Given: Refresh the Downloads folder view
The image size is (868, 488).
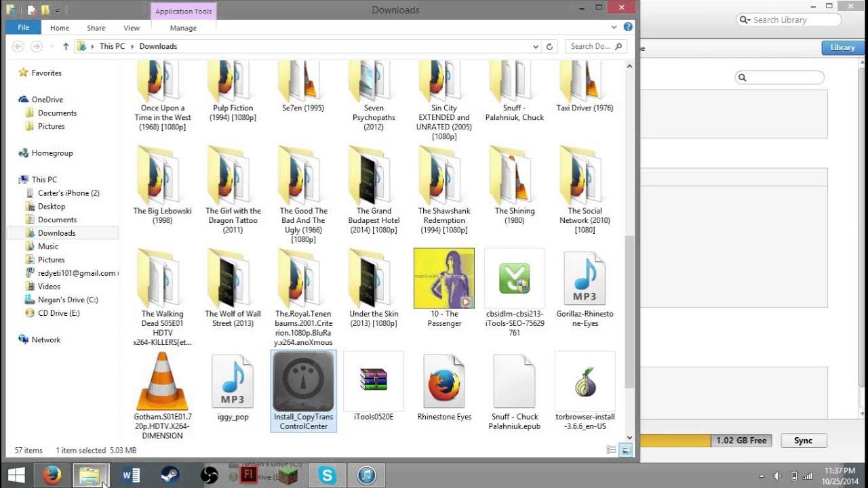Looking at the screenshot, I should pos(550,47).
